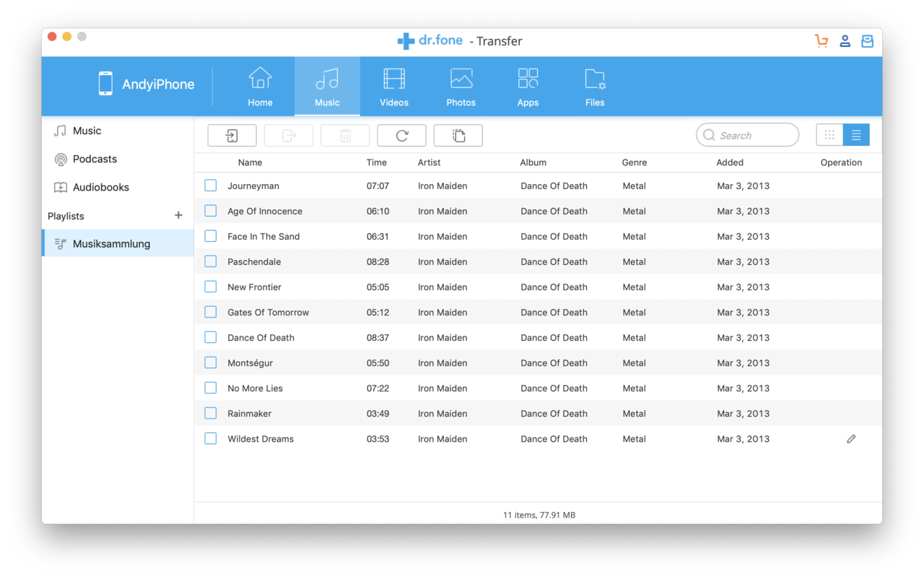Sort by the Artist column header
The width and height of the screenshot is (924, 579).
point(429,162)
